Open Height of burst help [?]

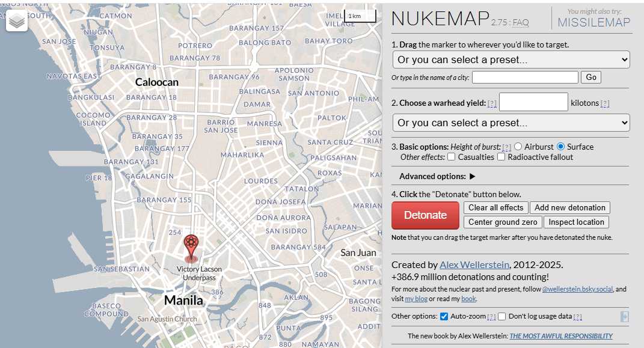507,147
